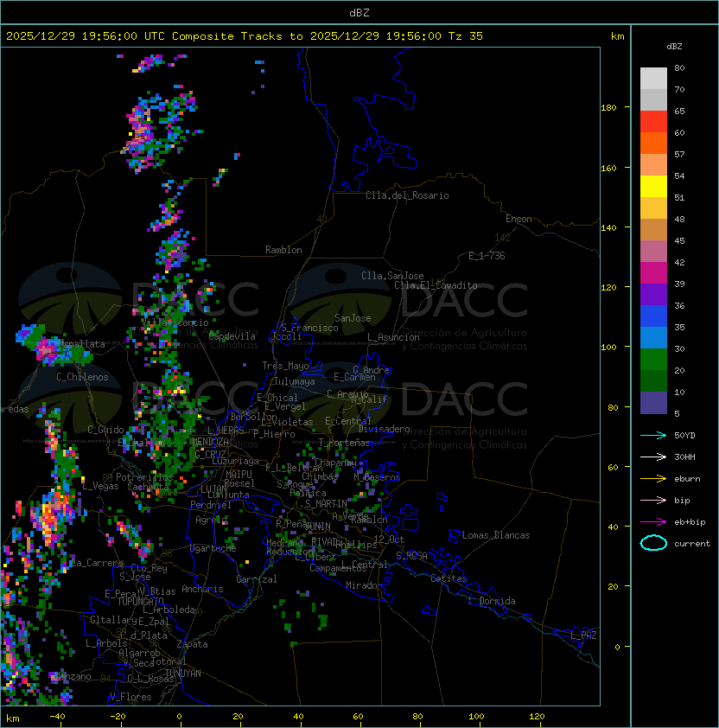Click the '12_Oct' map label
This screenshot has height=728, width=719.
click(389, 540)
